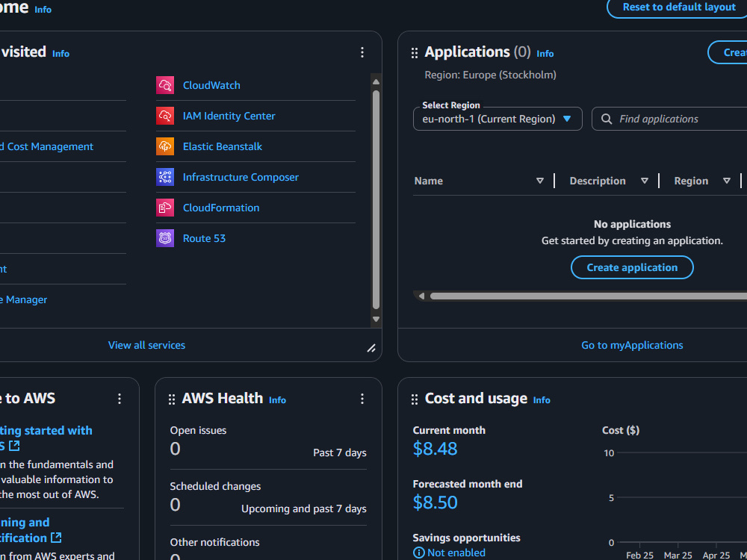The width and height of the screenshot is (747, 560).
Task: Click Info link beside Console Home title
Action: pyautogui.click(x=43, y=10)
